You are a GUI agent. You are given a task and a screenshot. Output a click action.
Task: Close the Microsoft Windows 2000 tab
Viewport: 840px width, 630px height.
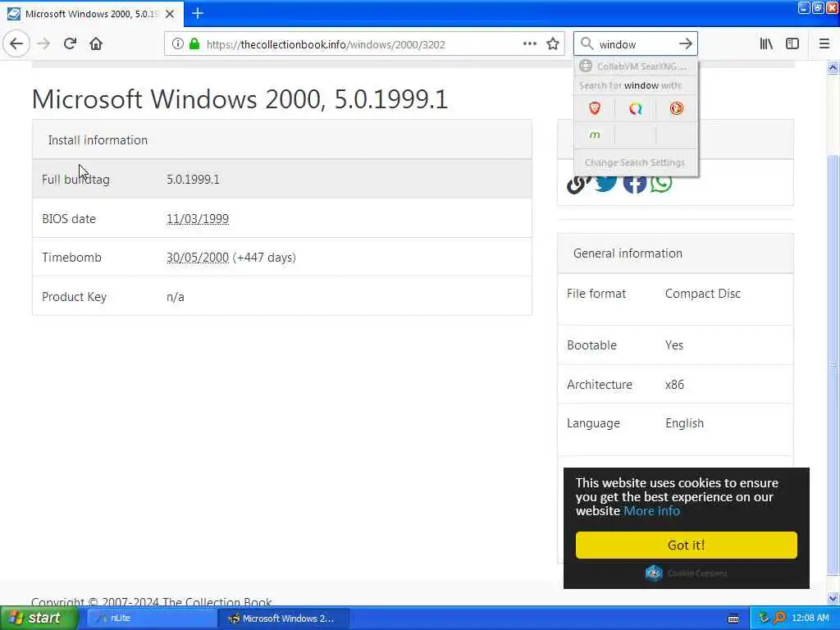pyautogui.click(x=170, y=14)
